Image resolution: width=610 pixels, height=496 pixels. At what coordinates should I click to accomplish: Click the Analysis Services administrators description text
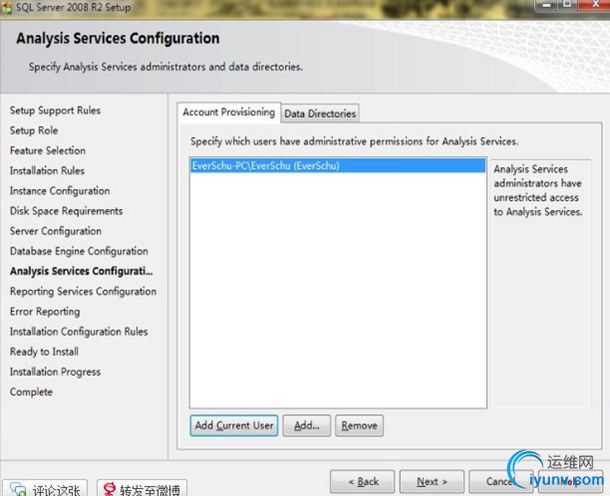click(538, 191)
